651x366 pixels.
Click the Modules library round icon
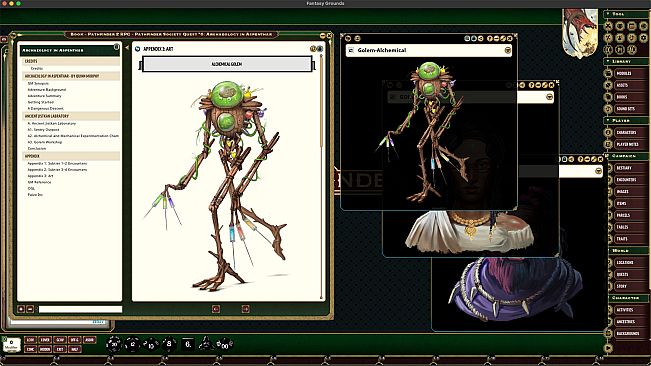(608, 73)
